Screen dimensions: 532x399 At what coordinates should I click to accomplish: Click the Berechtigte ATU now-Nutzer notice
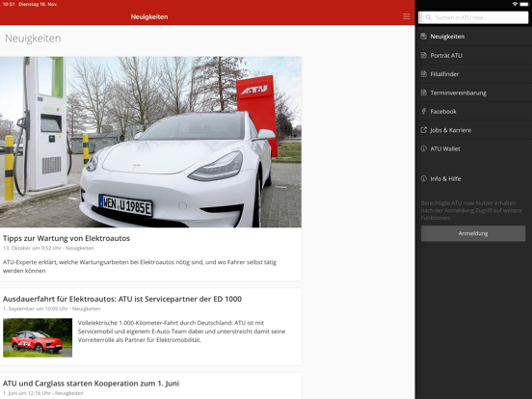pyautogui.click(x=471, y=210)
